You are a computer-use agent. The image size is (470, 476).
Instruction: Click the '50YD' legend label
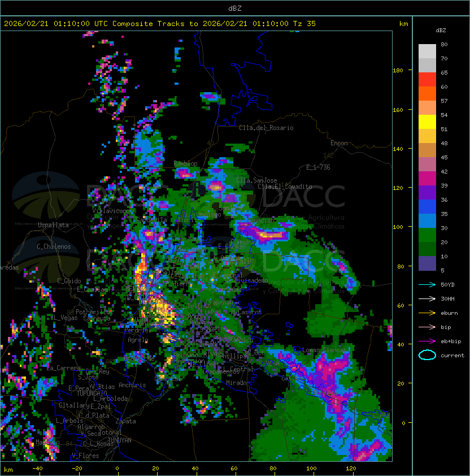(x=447, y=285)
